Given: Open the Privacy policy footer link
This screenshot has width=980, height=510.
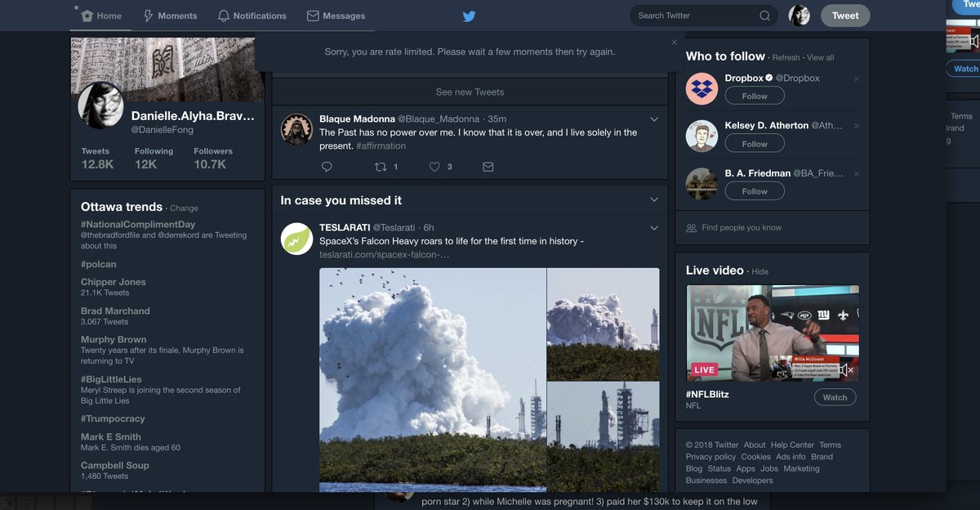Looking at the screenshot, I should coord(710,457).
